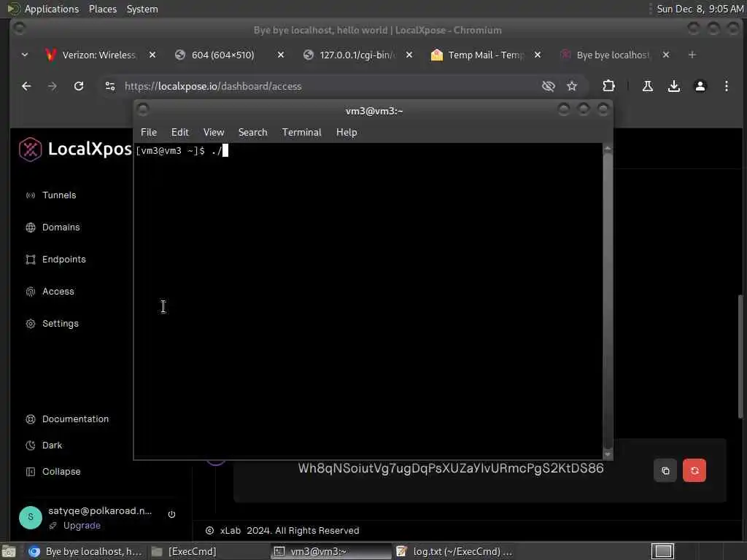Viewport: 747px width, 560px height.
Task: Close the Bye bye localhost tab
Action: 666,55
